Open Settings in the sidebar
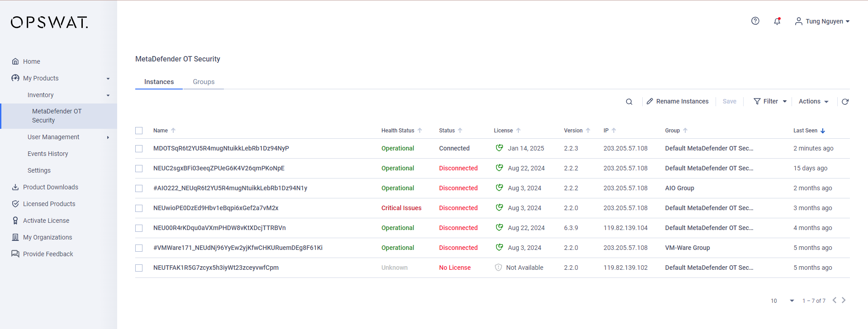 coord(39,170)
